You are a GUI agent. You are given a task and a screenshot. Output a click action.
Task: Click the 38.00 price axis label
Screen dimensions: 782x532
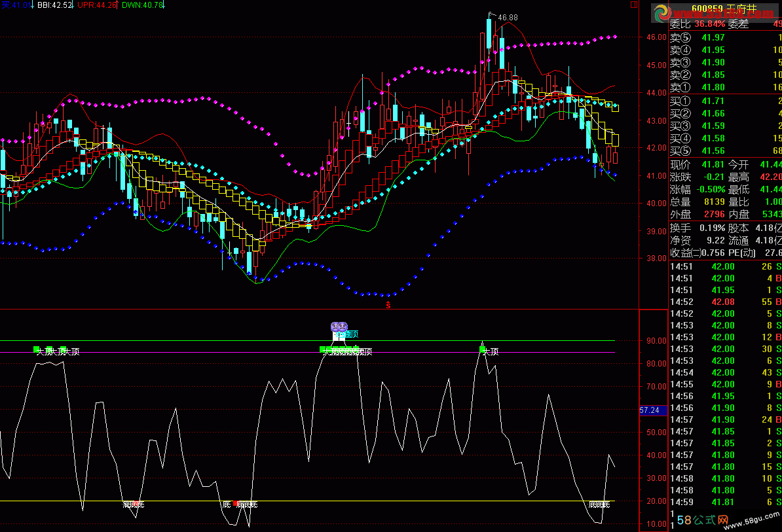click(x=656, y=258)
